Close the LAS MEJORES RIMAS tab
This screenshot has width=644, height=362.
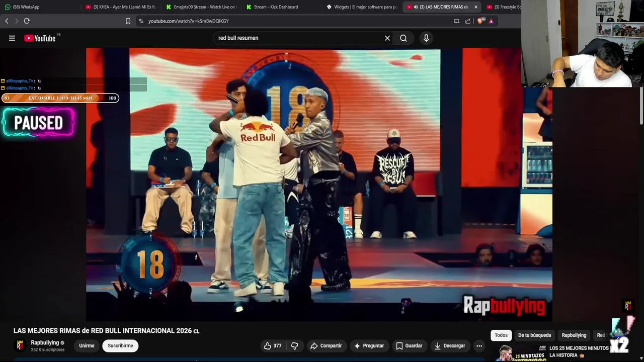click(x=475, y=7)
